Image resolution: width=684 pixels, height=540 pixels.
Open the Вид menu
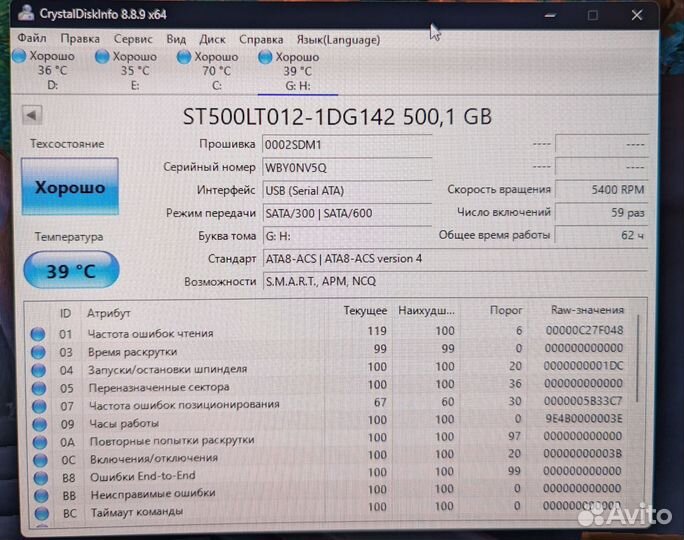pos(176,39)
